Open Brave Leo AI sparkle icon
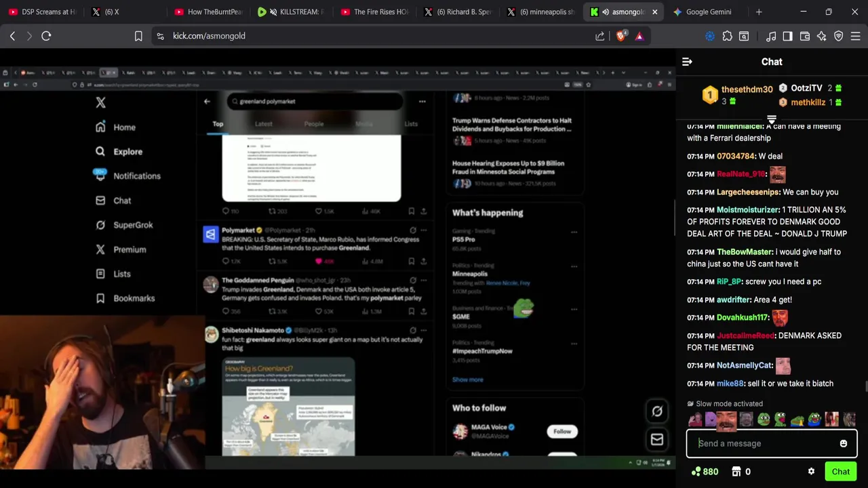The image size is (868, 488). click(x=821, y=36)
